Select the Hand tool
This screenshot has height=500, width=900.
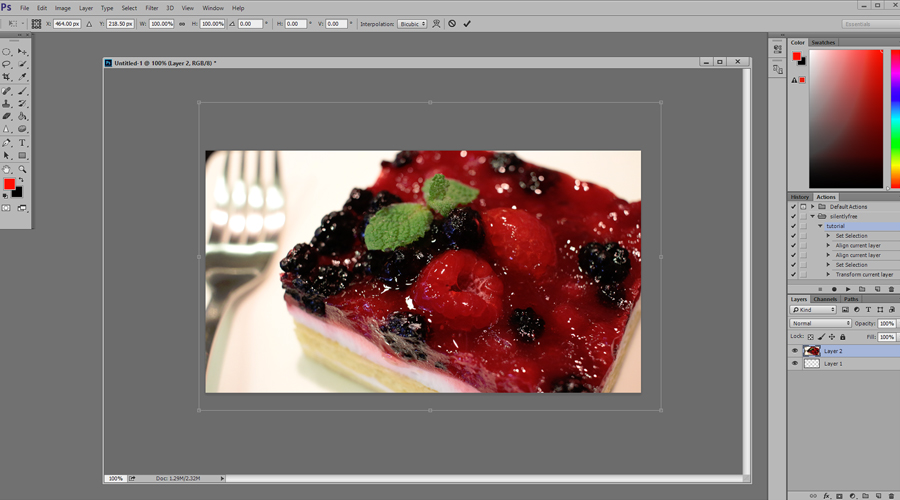(7, 169)
